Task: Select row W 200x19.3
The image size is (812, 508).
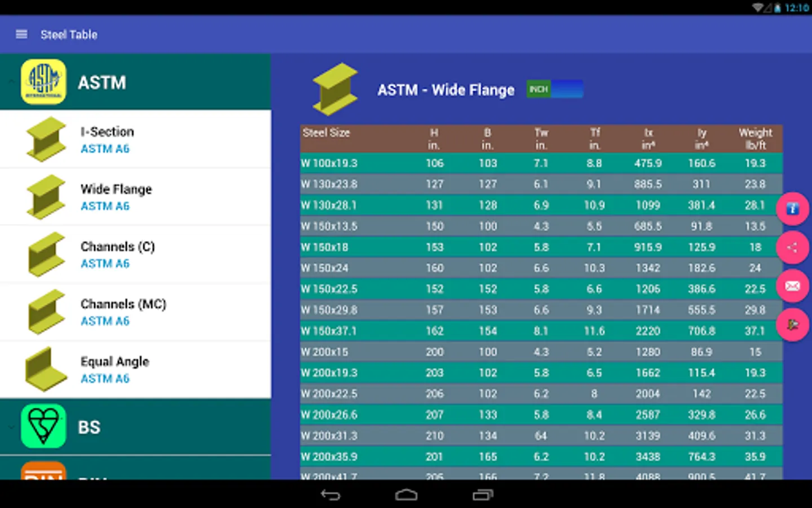Action: [x=541, y=373]
